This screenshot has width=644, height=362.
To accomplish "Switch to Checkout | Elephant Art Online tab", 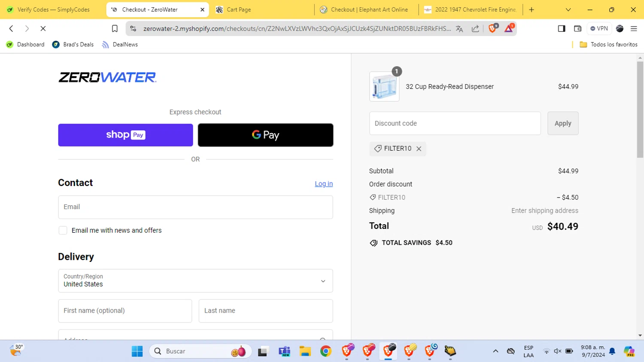I will click(x=367, y=9).
